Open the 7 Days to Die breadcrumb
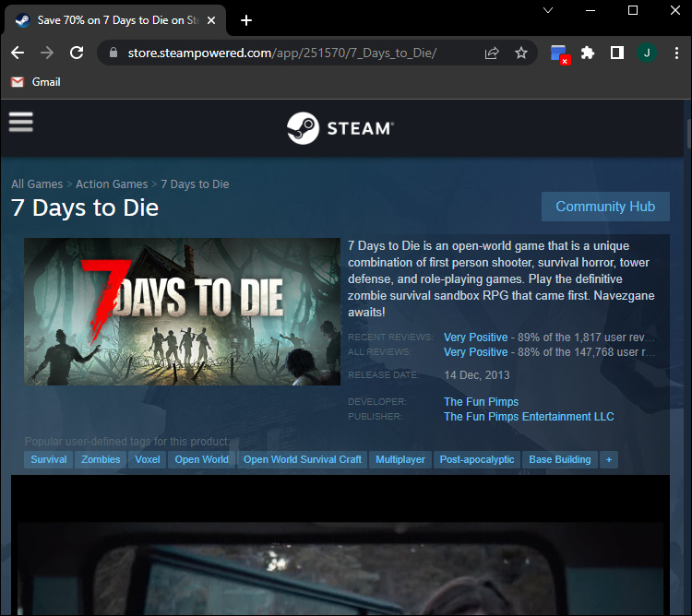Viewport: 692px width, 616px height. pyautogui.click(x=195, y=184)
